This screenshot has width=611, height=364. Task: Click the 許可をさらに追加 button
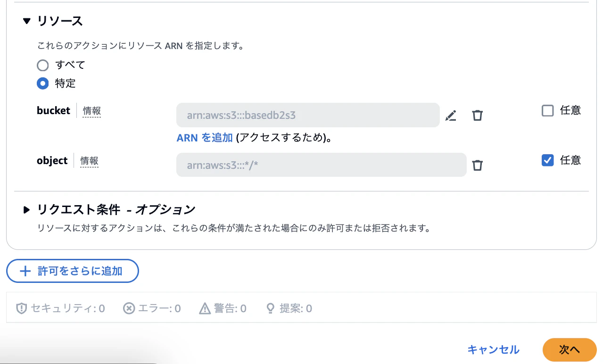coord(73,271)
